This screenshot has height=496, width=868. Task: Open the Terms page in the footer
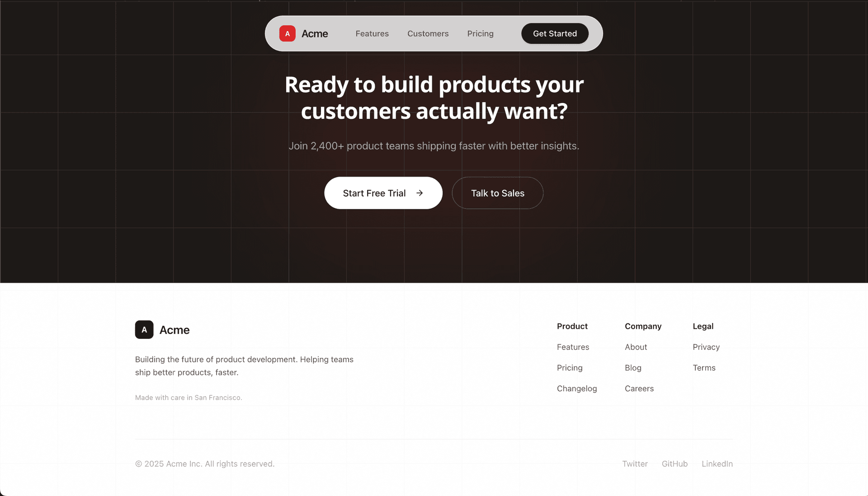point(704,368)
